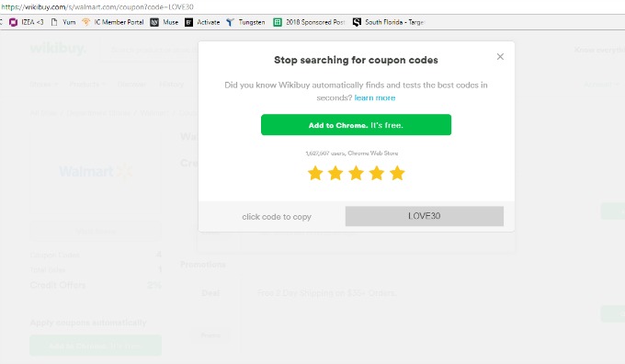Open 2018 Sponsored Post bookmark
Viewport: 625px width, 364px height.
pos(310,22)
